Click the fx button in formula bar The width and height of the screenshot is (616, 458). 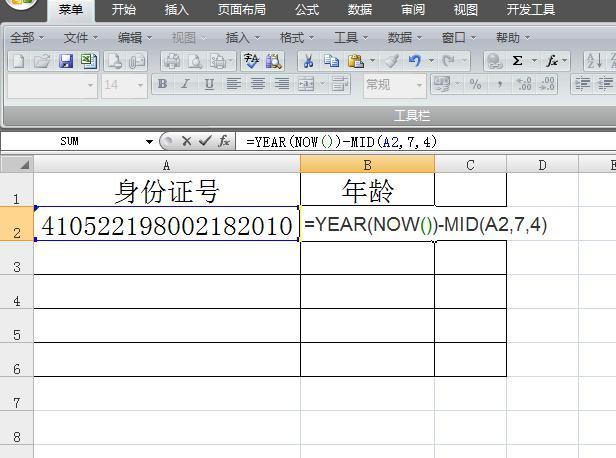[x=224, y=141]
